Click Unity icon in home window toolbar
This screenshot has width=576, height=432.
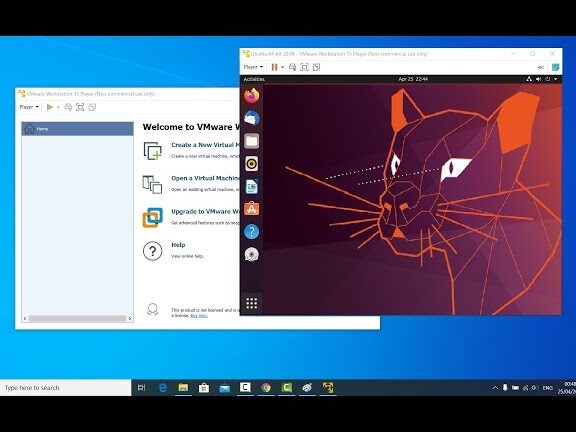coord(92,107)
